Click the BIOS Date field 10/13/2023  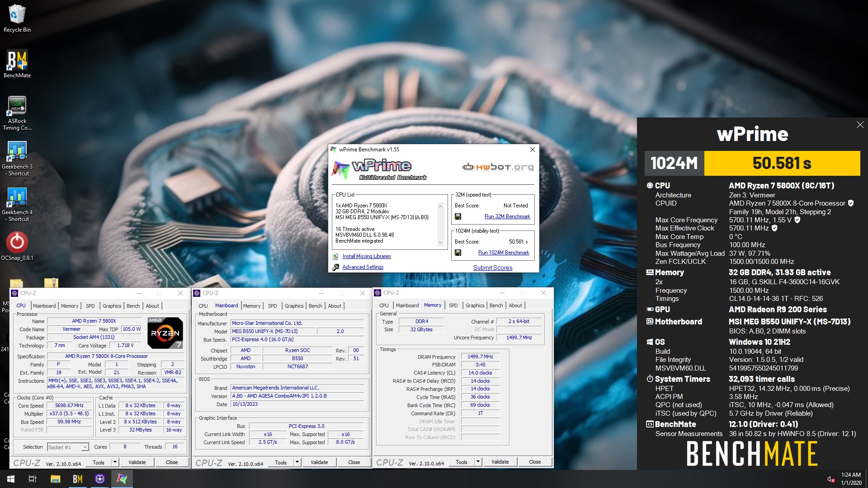[x=297, y=404]
